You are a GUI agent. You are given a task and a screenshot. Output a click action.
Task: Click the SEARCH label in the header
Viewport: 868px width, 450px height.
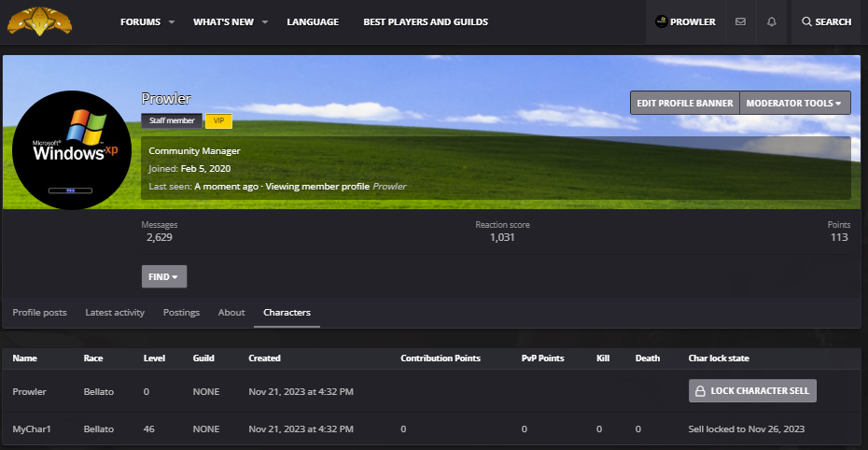pos(833,21)
